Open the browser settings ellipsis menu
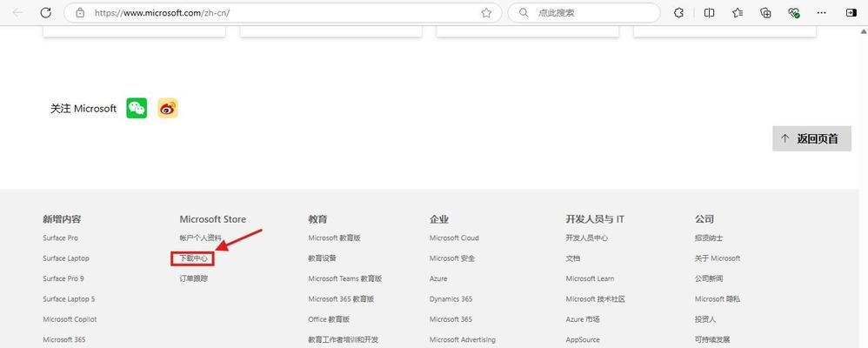The width and height of the screenshot is (868, 348). tap(823, 13)
